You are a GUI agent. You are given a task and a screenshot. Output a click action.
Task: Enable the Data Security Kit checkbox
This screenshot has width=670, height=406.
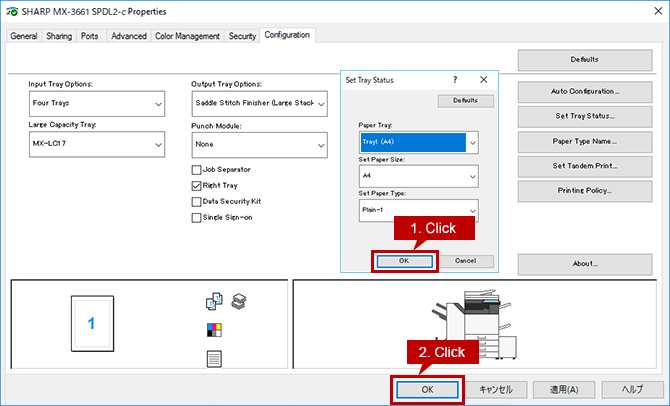pos(196,202)
